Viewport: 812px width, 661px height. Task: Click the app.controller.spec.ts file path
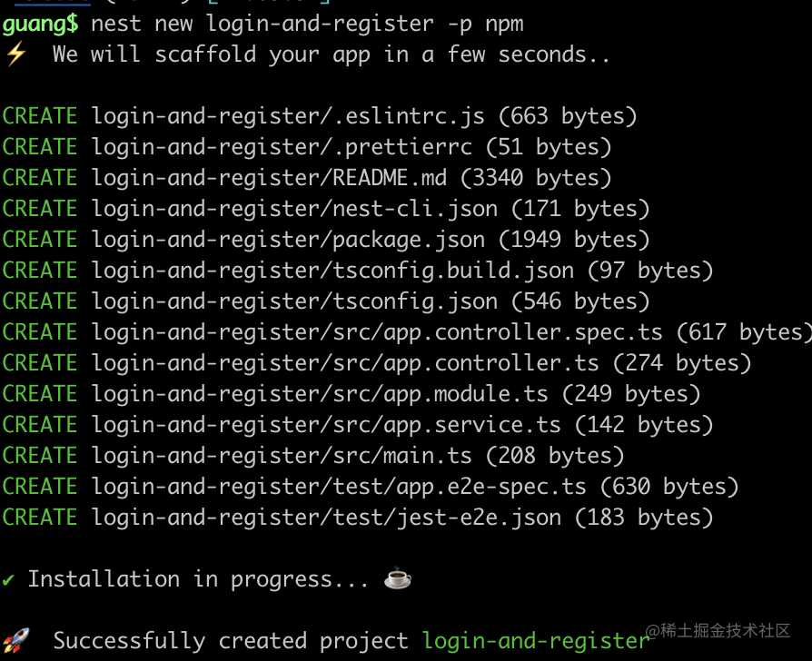(x=377, y=332)
